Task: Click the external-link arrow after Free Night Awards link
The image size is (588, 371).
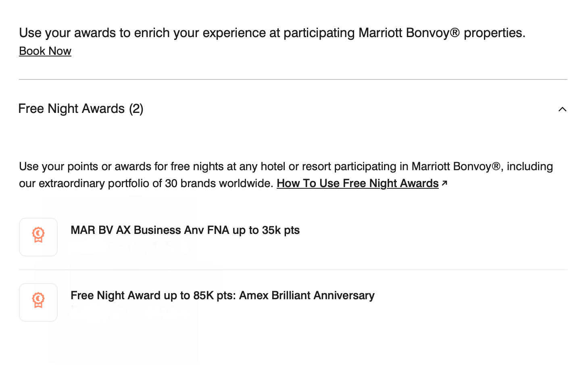Action: [444, 183]
